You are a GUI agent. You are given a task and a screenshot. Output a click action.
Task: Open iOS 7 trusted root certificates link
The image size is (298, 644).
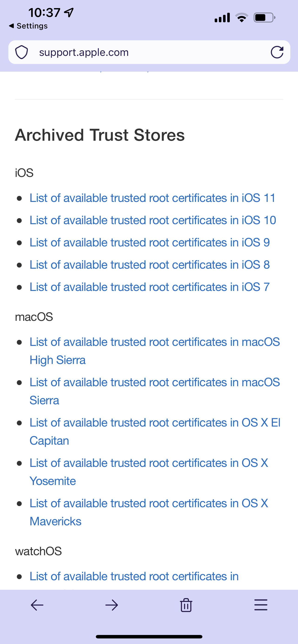[150, 287]
